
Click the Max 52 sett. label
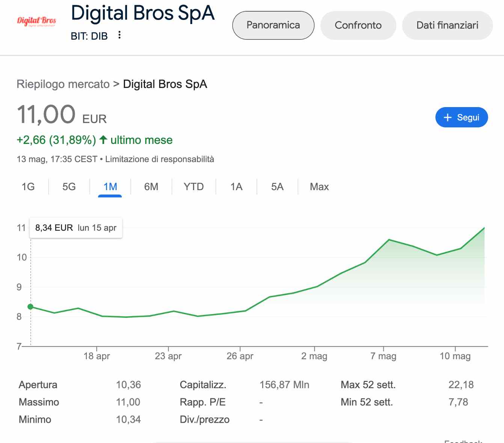(368, 385)
